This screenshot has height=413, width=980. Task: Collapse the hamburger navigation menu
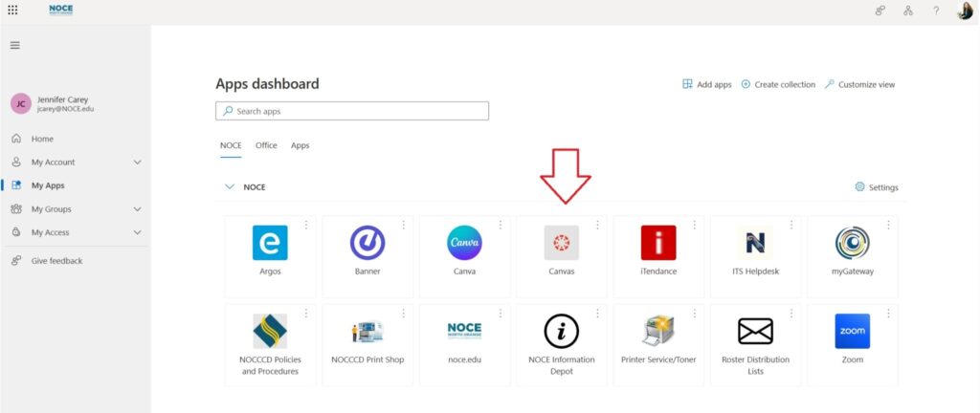tap(15, 45)
